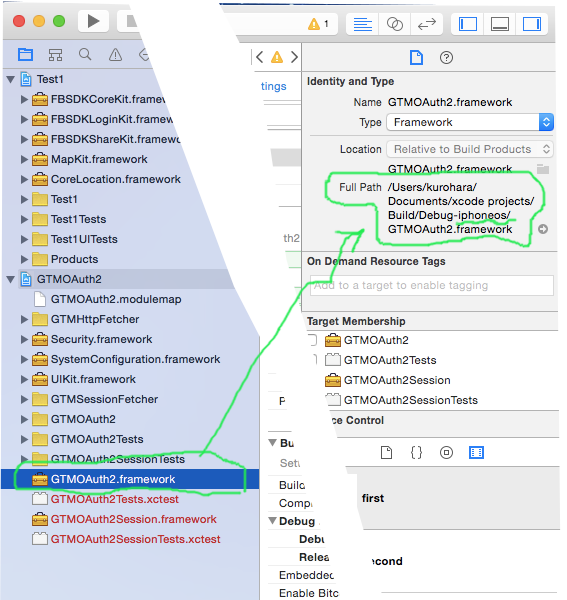Open the File Template library

point(386,452)
